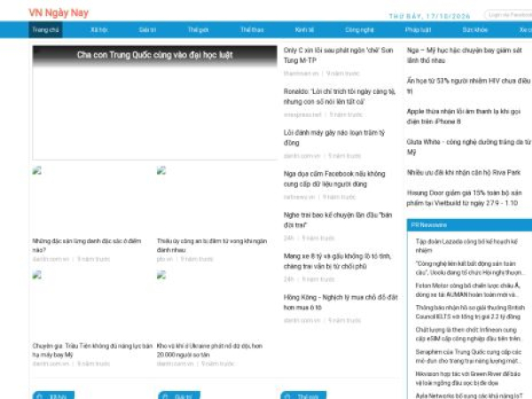Click plo.vn source under Thiếu úy article
Image resolution: width=532 pixels, height=399 pixels.
pos(165,259)
